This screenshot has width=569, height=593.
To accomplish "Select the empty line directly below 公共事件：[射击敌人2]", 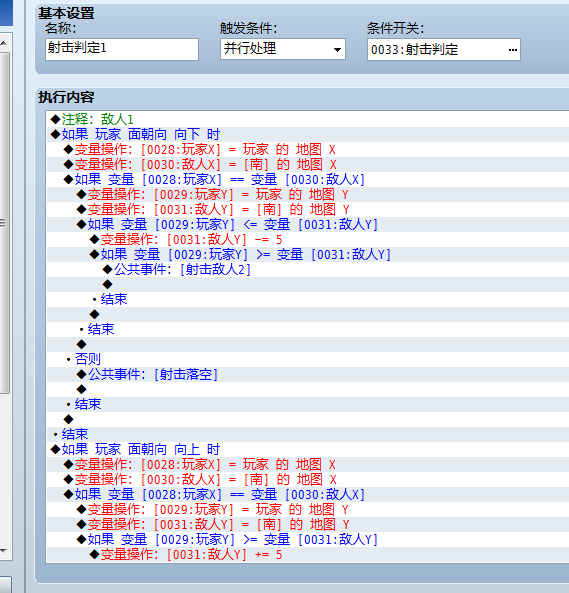I will tap(307, 284).
